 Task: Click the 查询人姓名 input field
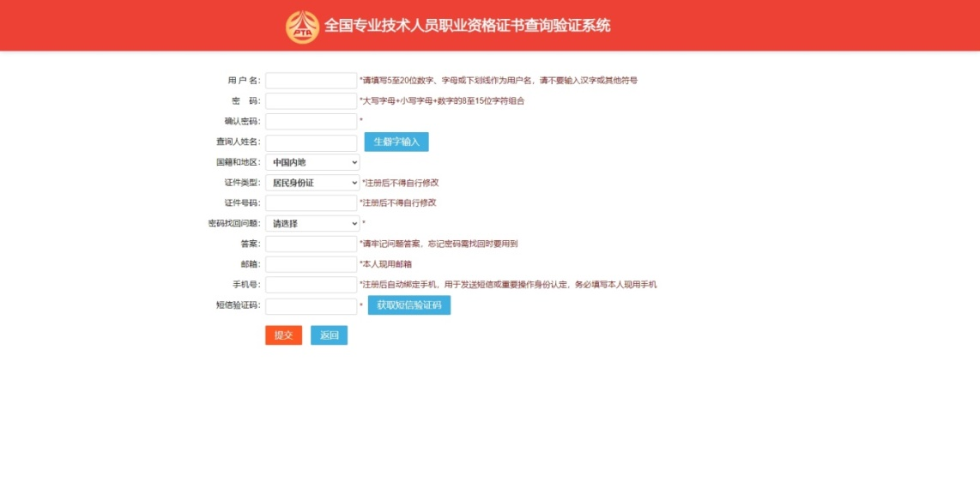(x=311, y=142)
